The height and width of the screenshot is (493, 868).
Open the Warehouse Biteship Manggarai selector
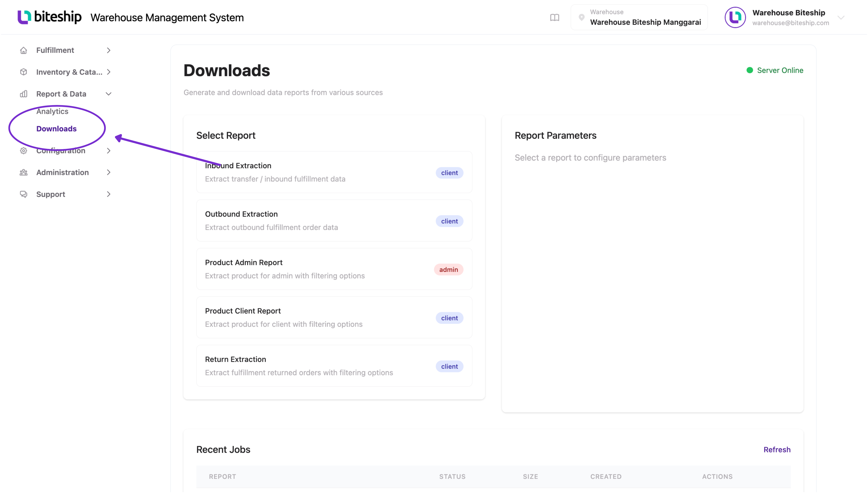point(639,17)
